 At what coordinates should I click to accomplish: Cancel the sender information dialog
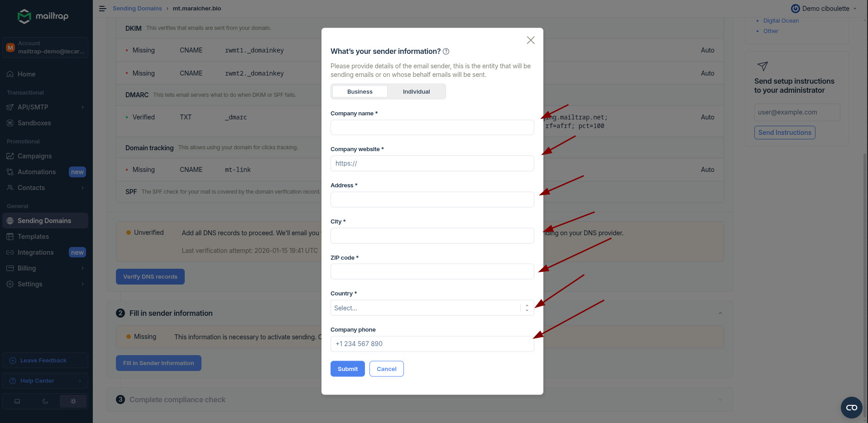386,369
